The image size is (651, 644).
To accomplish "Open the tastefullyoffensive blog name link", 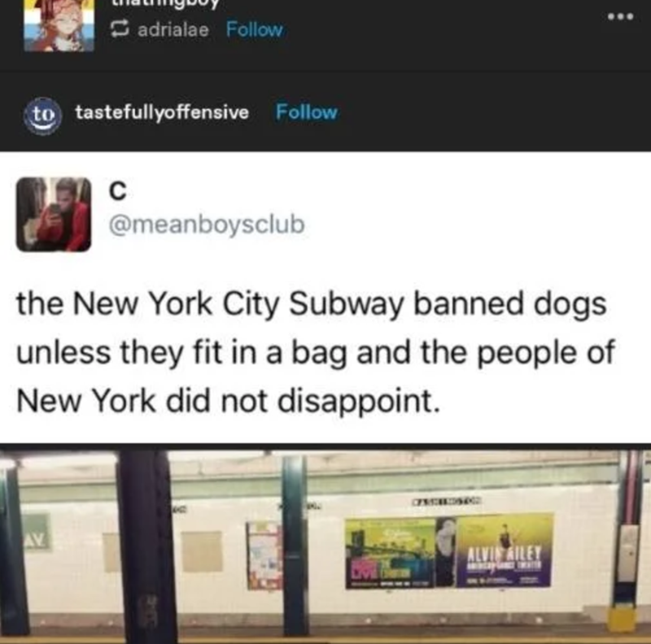I will [162, 112].
